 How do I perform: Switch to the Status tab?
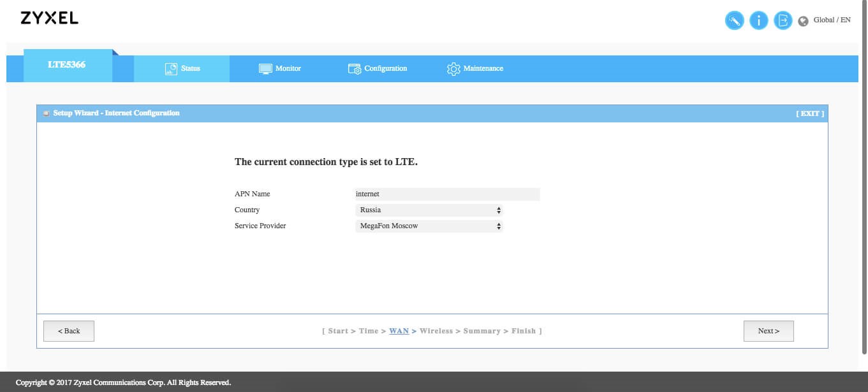[x=182, y=69]
